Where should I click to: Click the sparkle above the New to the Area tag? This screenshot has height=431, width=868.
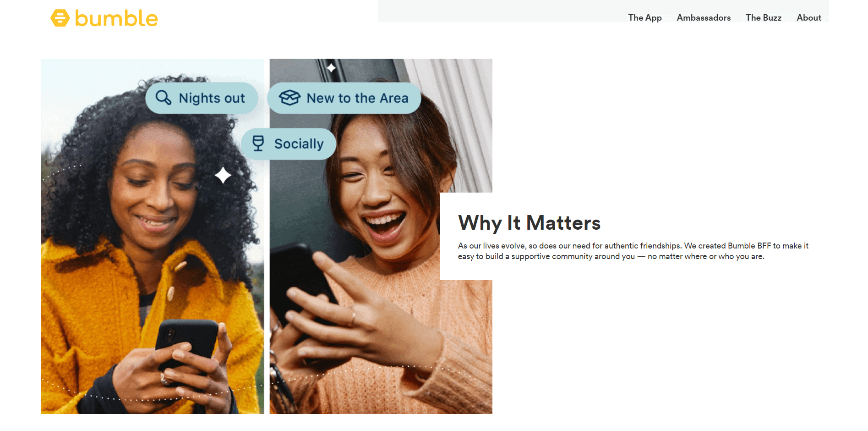331,68
